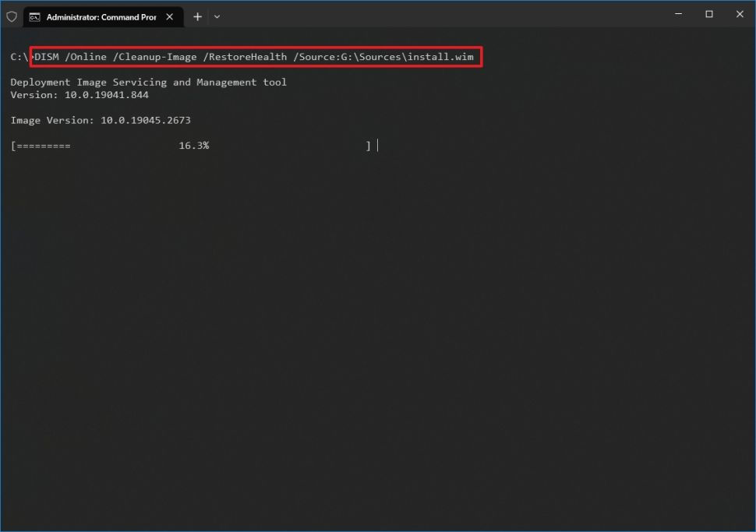756x532 pixels.
Task: Click the shield icon in title bar
Action: click(x=12, y=17)
